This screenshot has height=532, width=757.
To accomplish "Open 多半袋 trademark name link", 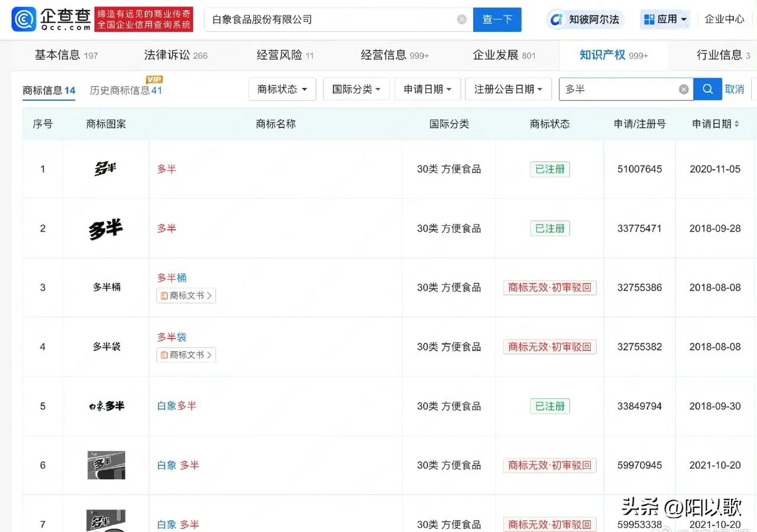I will (x=172, y=337).
